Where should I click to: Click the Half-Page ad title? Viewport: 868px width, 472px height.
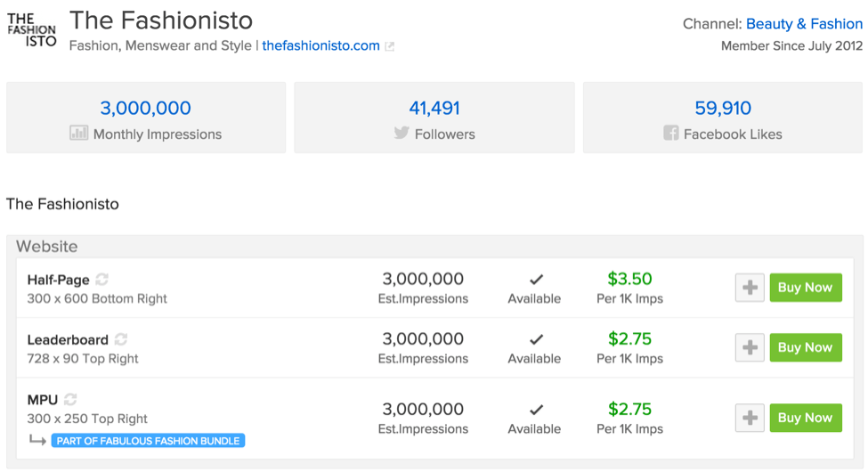click(x=58, y=280)
